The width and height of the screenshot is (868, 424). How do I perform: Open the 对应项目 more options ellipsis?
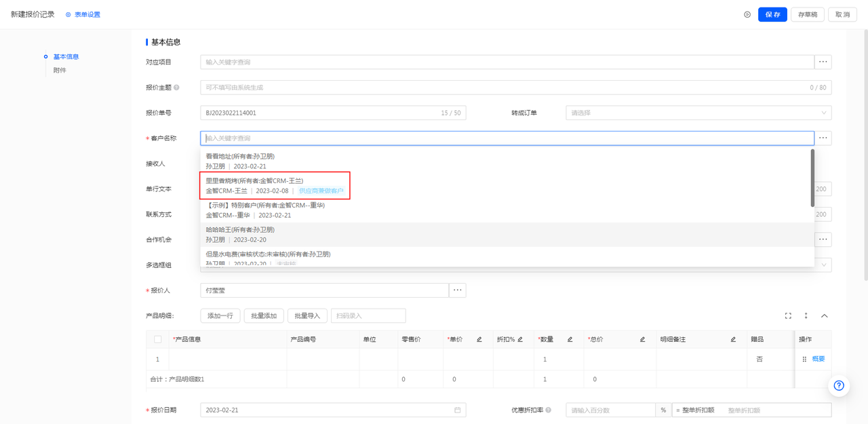pyautogui.click(x=823, y=62)
